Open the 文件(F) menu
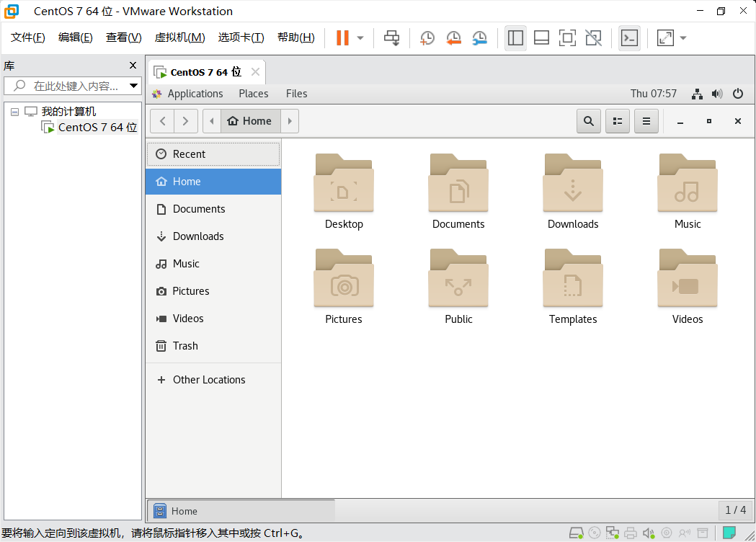756x542 pixels. pyautogui.click(x=28, y=37)
